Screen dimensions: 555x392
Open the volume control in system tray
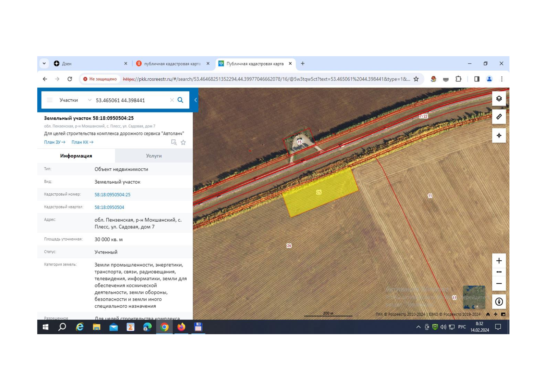coord(443,327)
